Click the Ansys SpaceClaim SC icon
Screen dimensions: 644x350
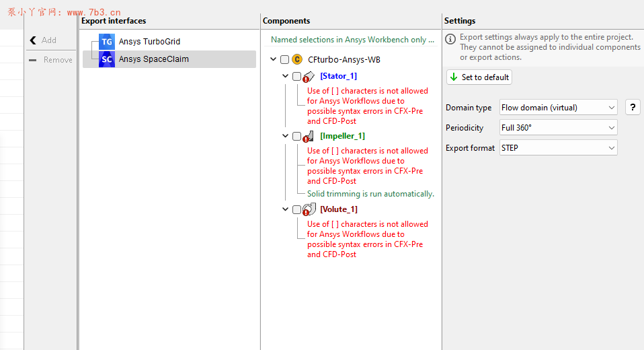(x=107, y=59)
